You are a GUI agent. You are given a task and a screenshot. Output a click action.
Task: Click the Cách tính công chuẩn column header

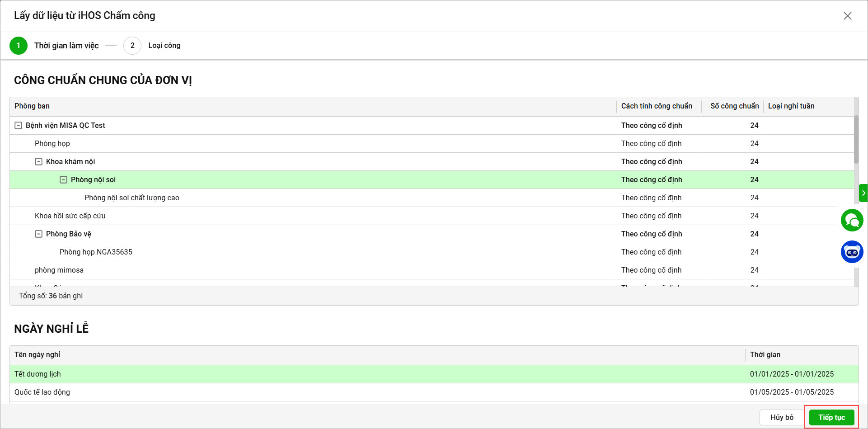point(656,106)
